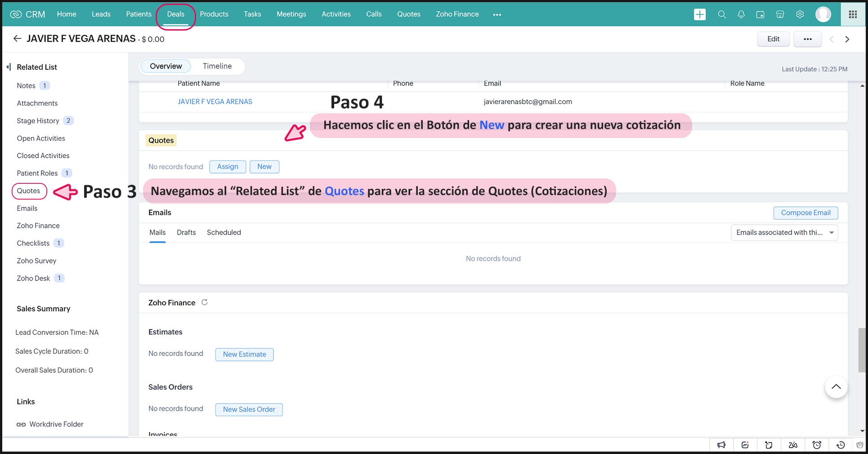This screenshot has height=454, width=868.
Task: Open the notifications bell icon
Action: coord(741,14)
